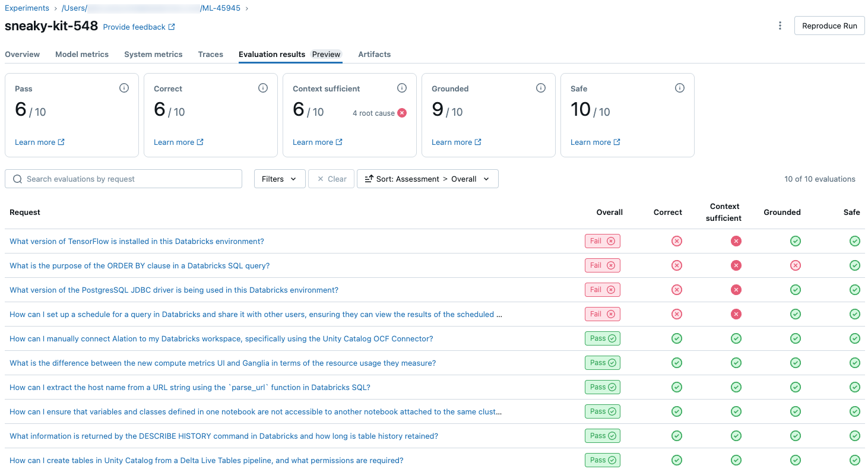Click the red root cause error icon
This screenshot has height=472, width=868.
click(x=402, y=113)
